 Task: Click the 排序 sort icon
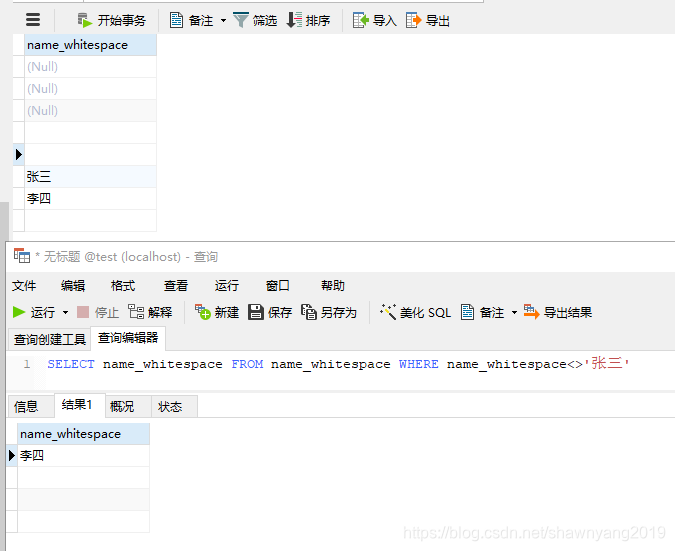click(x=294, y=20)
